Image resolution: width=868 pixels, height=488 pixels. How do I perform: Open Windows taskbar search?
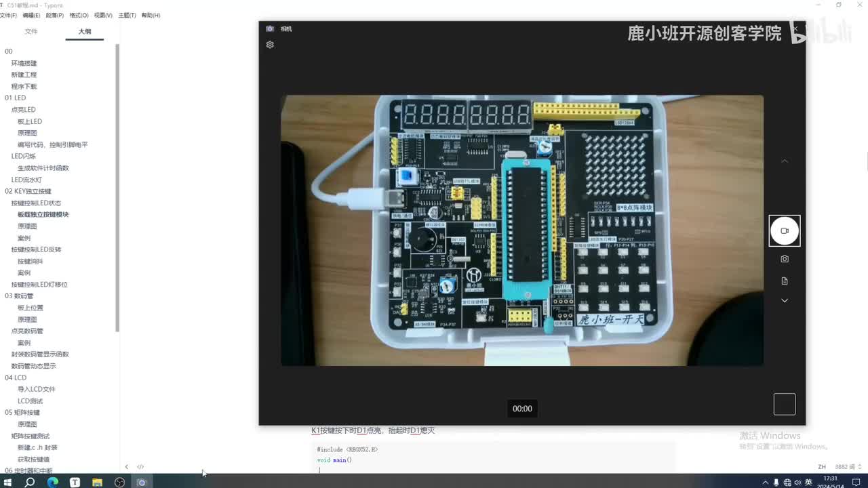30,482
